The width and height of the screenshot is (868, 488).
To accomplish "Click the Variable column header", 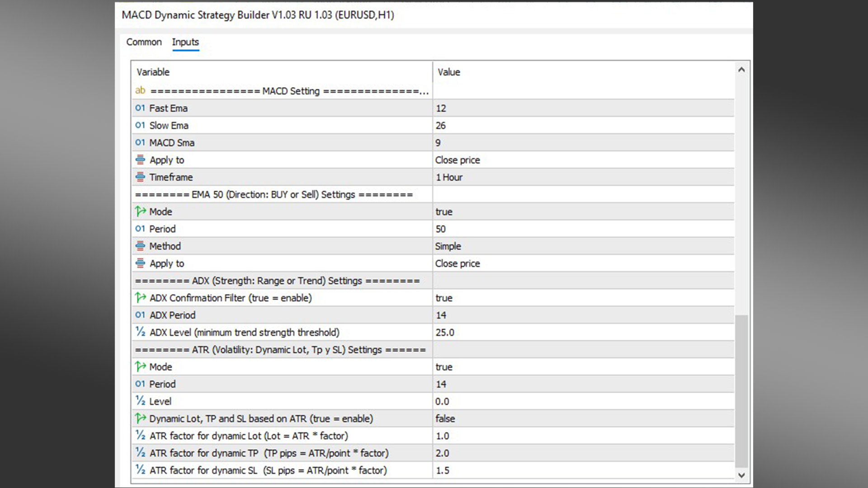I will [153, 72].
